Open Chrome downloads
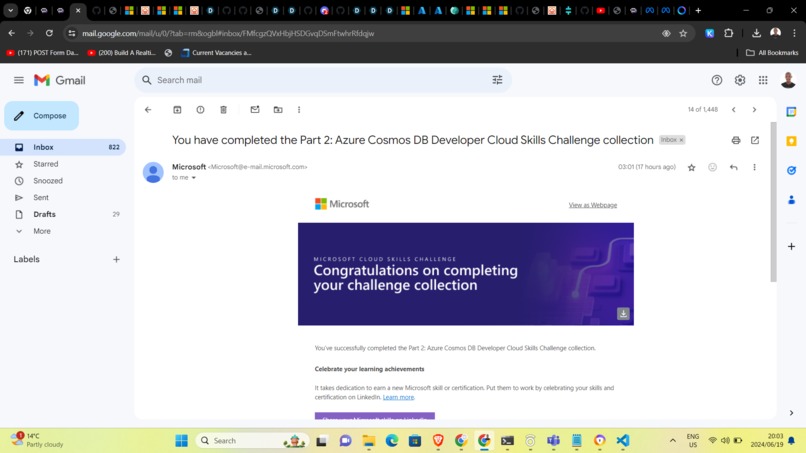This screenshot has width=806, height=453. click(756, 33)
